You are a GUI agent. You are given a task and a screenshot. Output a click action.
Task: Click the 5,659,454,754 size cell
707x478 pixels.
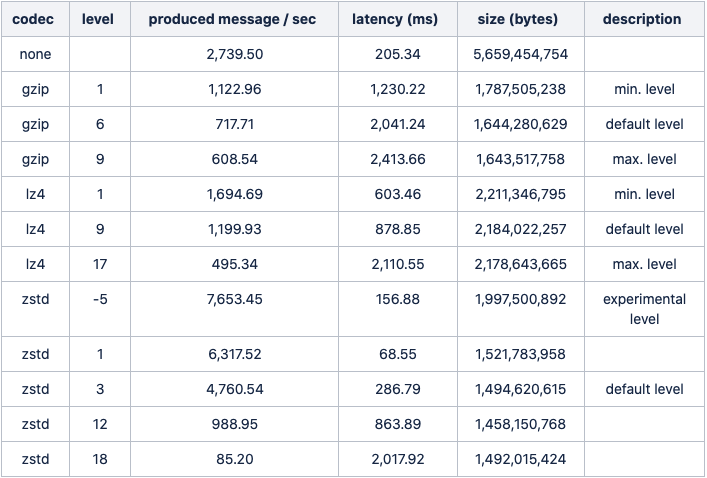[x=520, y=54]
